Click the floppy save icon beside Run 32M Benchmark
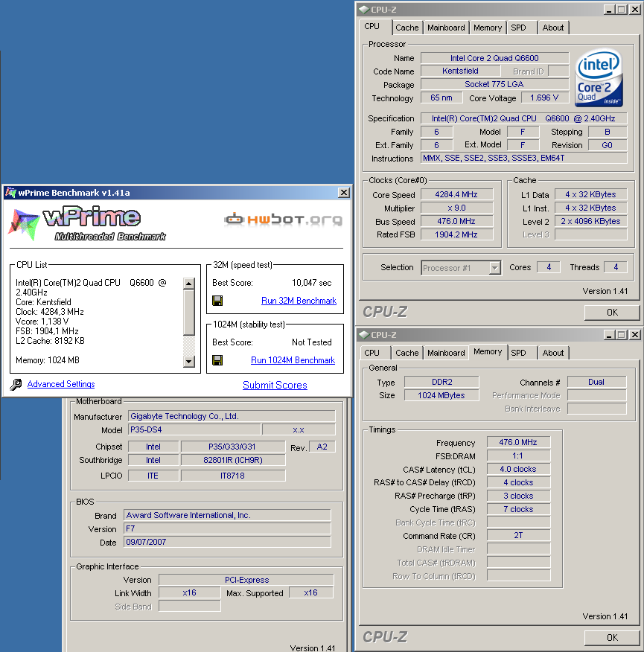The image size is (644, 652). click(217, 301)
